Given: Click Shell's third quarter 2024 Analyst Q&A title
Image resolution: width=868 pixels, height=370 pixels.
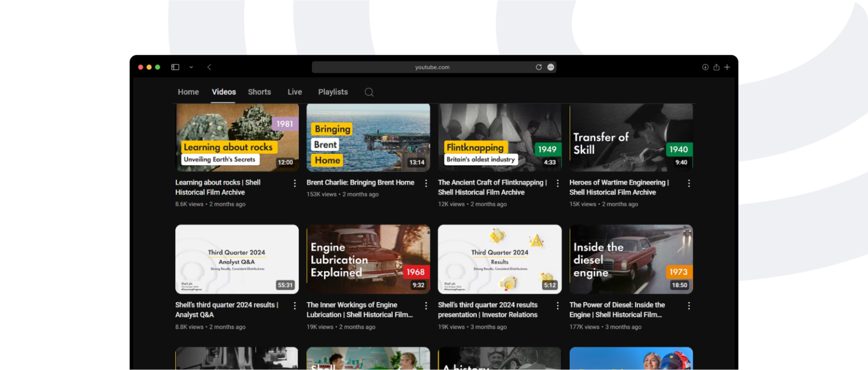Looking at the screenshot, I should click(226, 309).
